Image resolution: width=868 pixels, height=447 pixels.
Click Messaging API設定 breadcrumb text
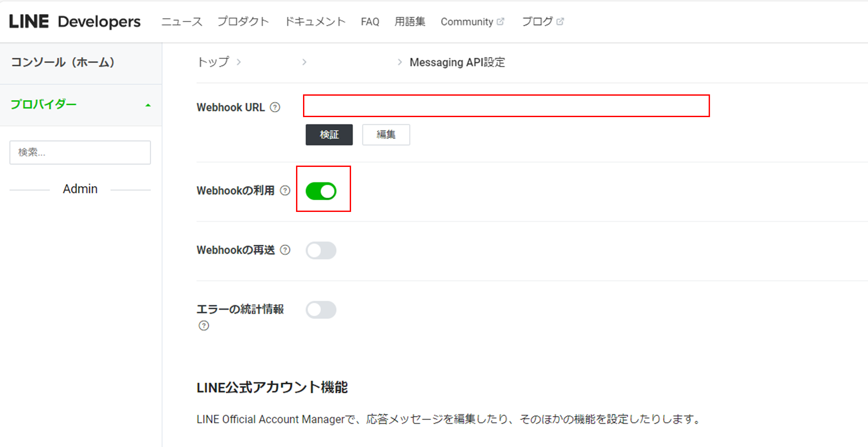(457, 62)
